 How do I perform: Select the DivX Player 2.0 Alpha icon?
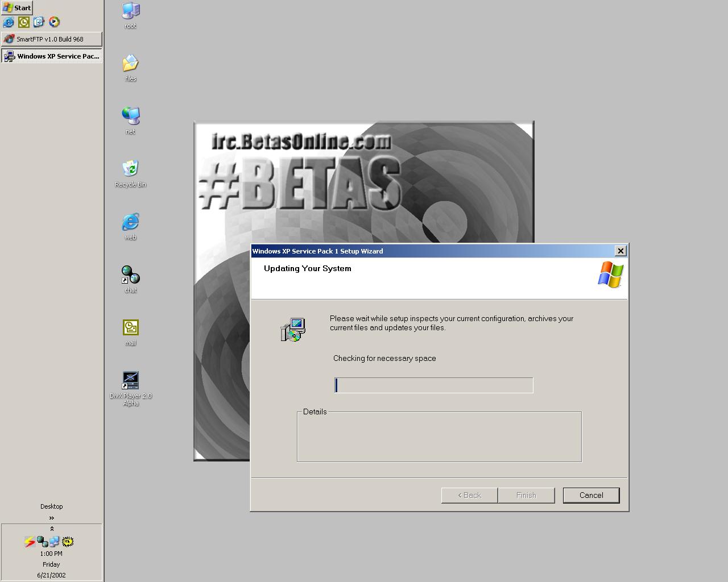131,389
